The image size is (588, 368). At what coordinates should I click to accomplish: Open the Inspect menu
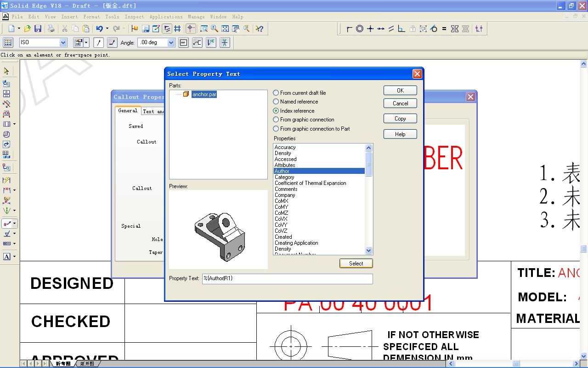pos(134,17)
